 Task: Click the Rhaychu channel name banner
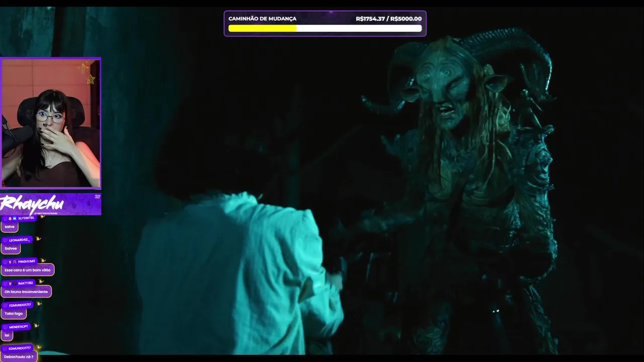coord(50,204)
